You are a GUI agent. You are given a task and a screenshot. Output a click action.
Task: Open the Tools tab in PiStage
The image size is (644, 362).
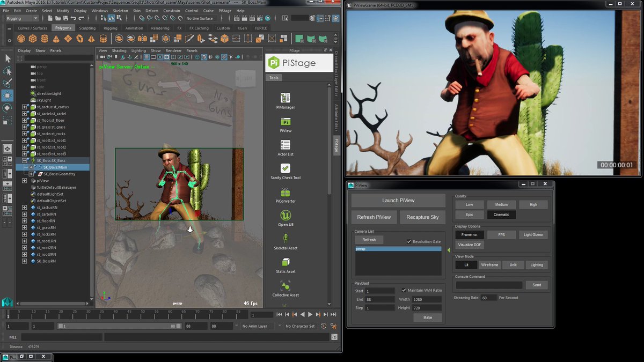pyautogui.click(x=274, y=78)
